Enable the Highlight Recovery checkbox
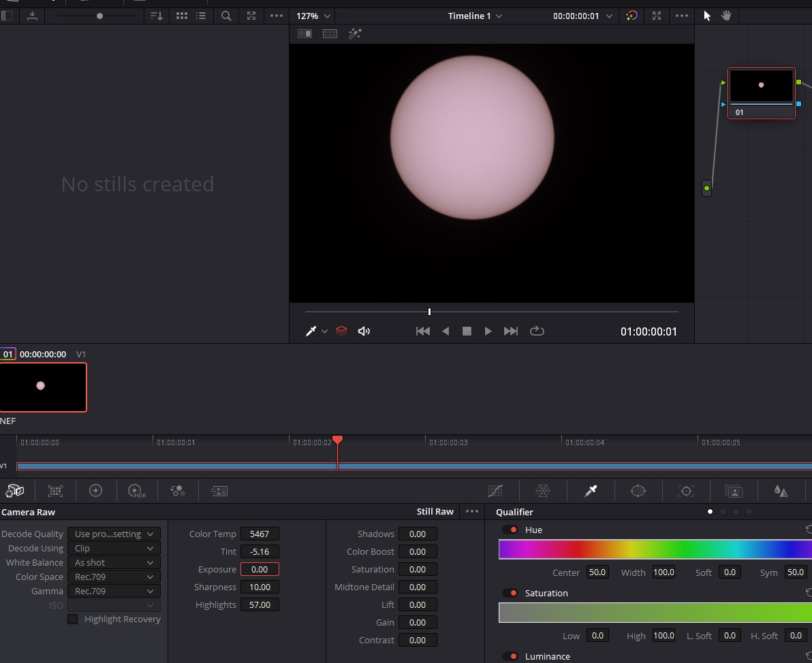Screen dimensions: 812x663 tap(73, 619)
